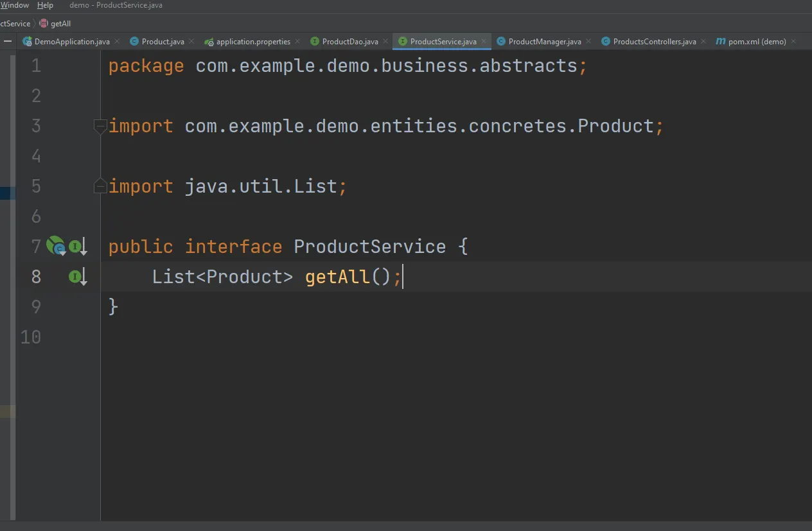Switch to the ProductManager.java tab
The width and height of the screenshot is (812, 531).
point(545,42)
